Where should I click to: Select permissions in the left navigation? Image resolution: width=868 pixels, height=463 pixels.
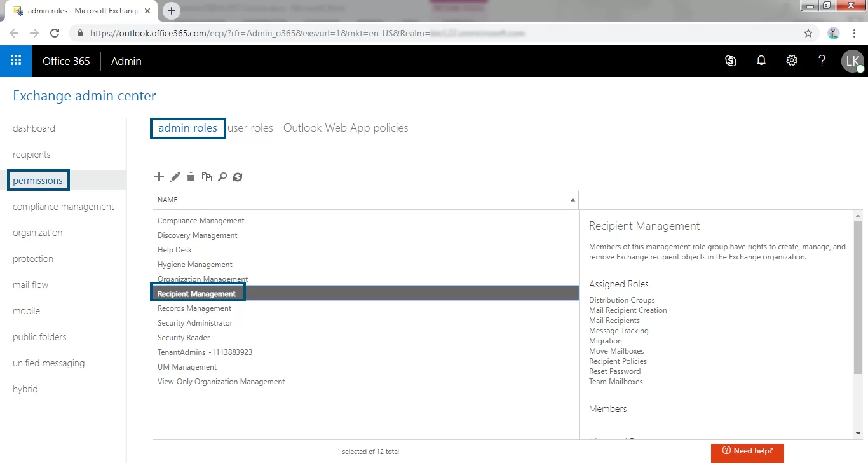click(x=37, y=181)
